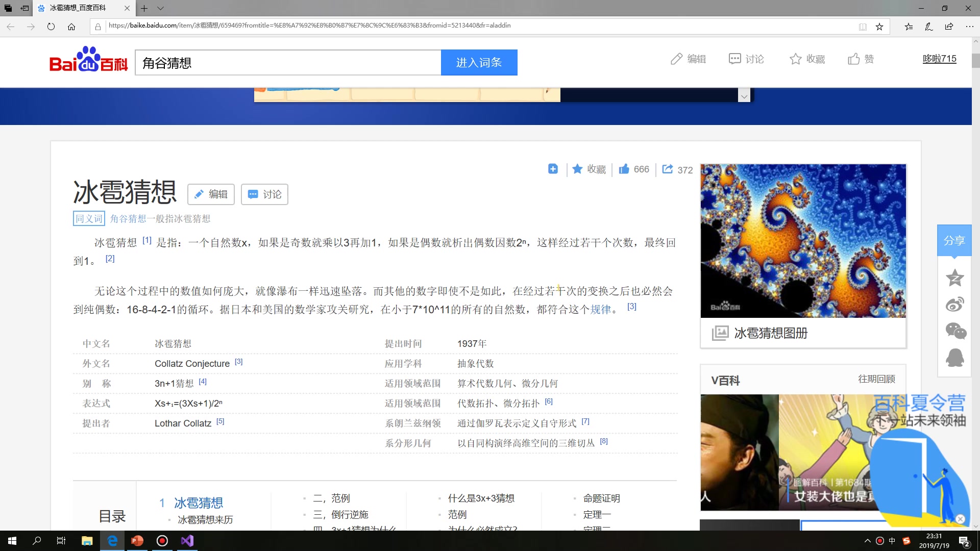Screen dimensions: 980x551
Task: Add page to browser favorites star
Action: click(x=879, y=27)
